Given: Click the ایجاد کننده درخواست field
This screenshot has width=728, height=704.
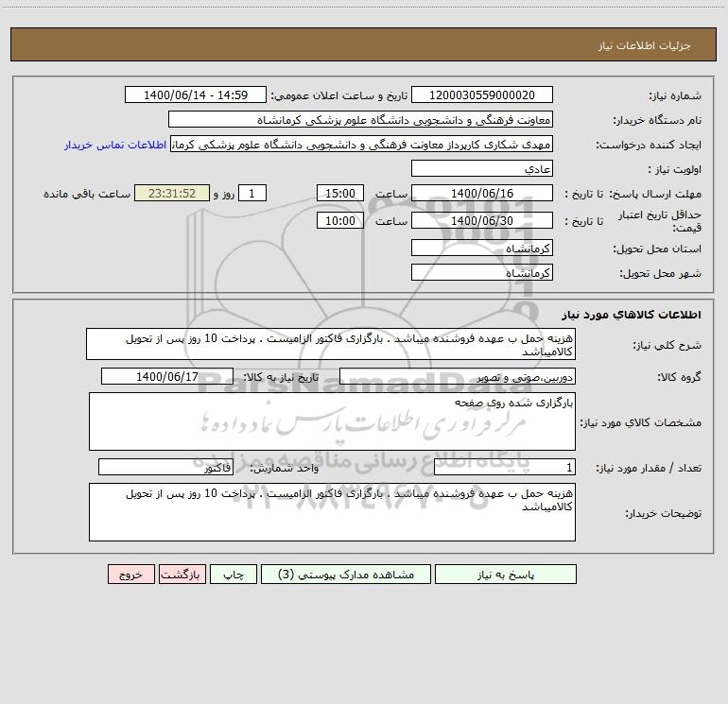Looking at the screenshot, I should pyautogui.click(x=362, y=144).
